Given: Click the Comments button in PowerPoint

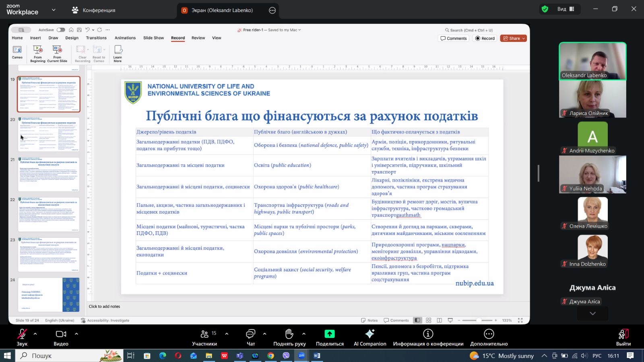Looking at the screenshot, I should coord(454,39).
